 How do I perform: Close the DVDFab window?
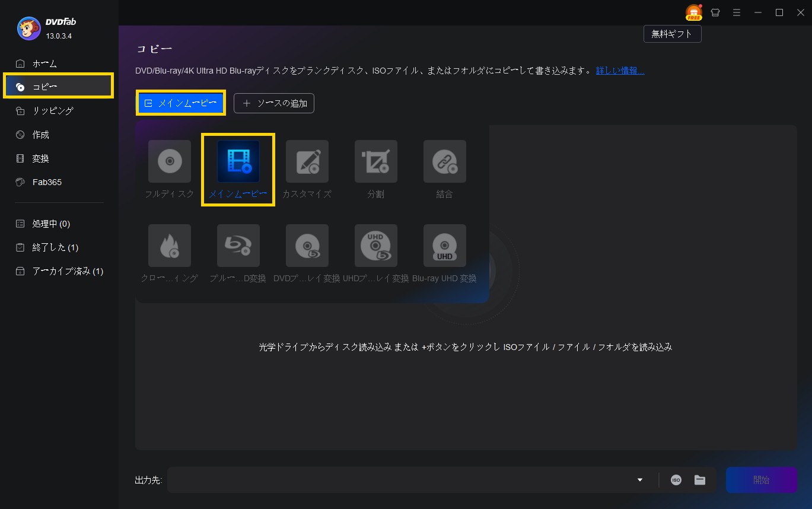pos(800,12)
